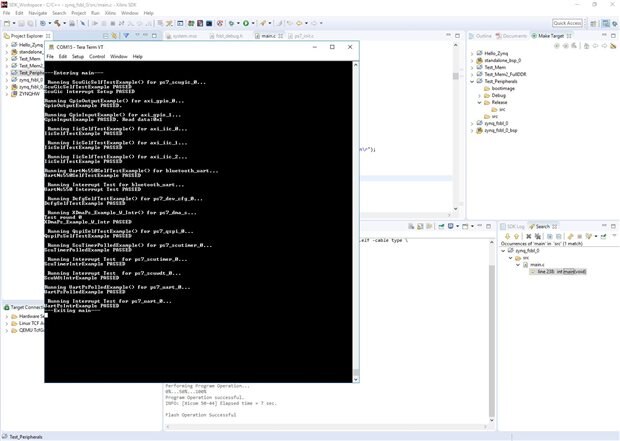Expand Hardware Server in Target Connections
Screen dimensions: 620x441
[x=6, y=317]
